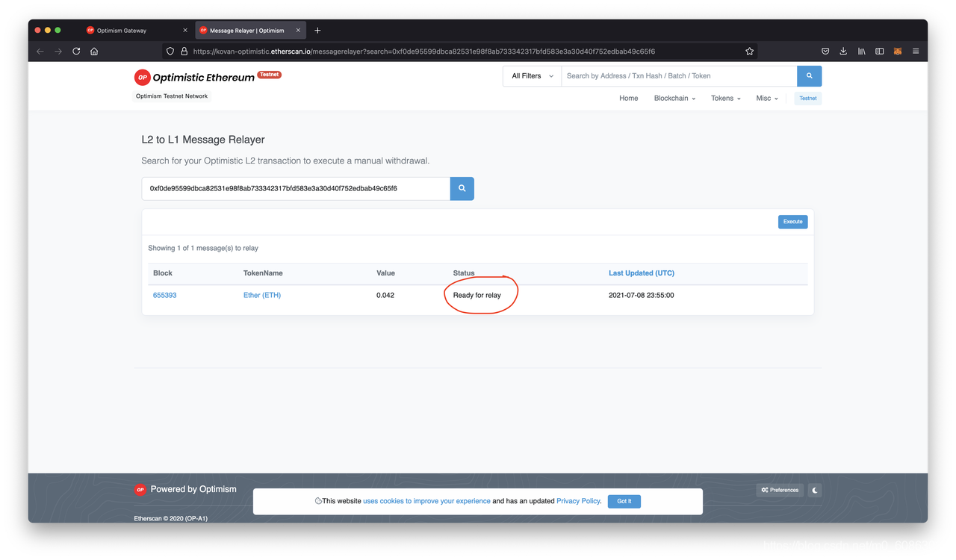This screenshot has height=560, width=956.
Task: Close the Optimism Gateway tab
Action: [x=185, y=31]
